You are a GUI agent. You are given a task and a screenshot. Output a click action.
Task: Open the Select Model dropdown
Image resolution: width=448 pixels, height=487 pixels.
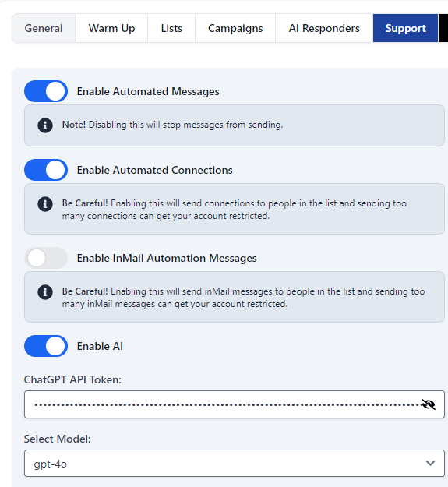click(235, 463)
